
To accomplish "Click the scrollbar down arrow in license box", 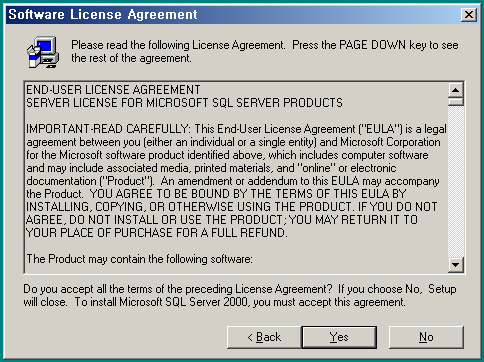I will click(x=456, y=265).
